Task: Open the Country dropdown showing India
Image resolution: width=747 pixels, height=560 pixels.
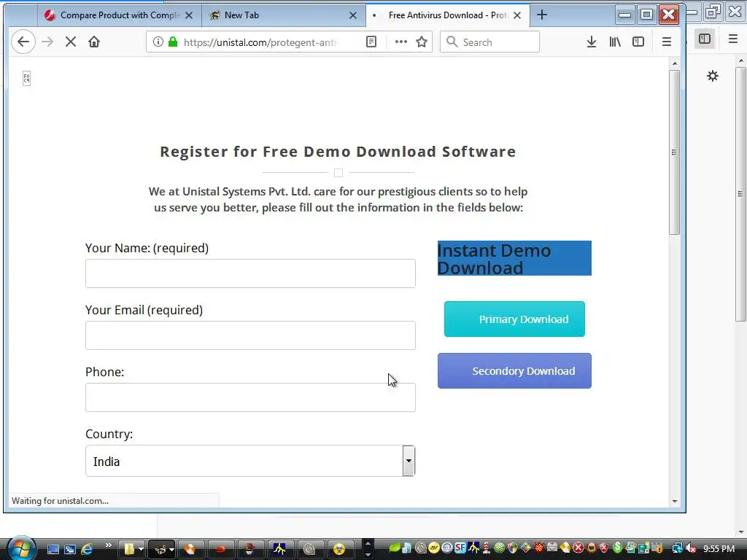Action: (x=250, y=461)
